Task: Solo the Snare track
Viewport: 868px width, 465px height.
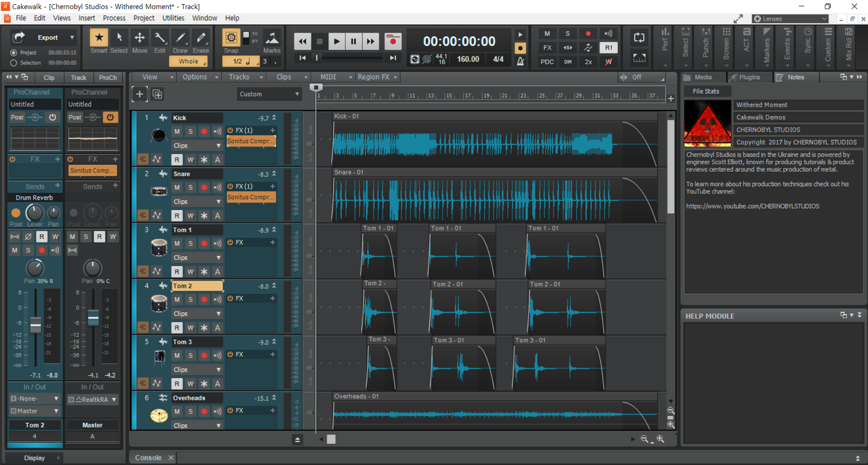Action: [x=191, y=187]
